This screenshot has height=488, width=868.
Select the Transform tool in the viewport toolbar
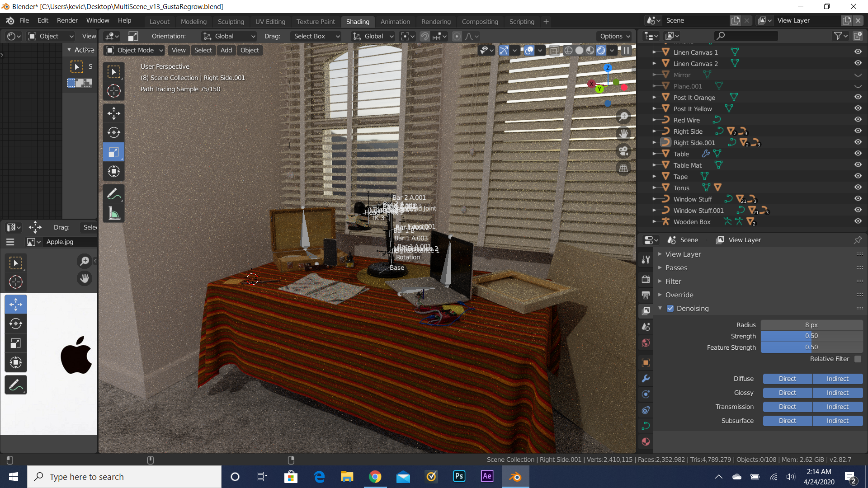tap(113, 171)
